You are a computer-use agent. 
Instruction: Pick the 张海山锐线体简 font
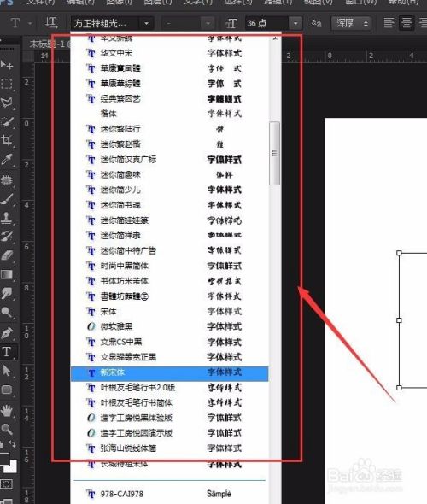coord(169,448)
